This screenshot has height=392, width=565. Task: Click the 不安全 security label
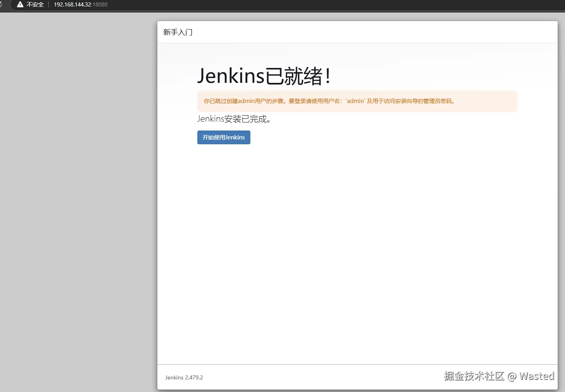click(x=35, y=4)
